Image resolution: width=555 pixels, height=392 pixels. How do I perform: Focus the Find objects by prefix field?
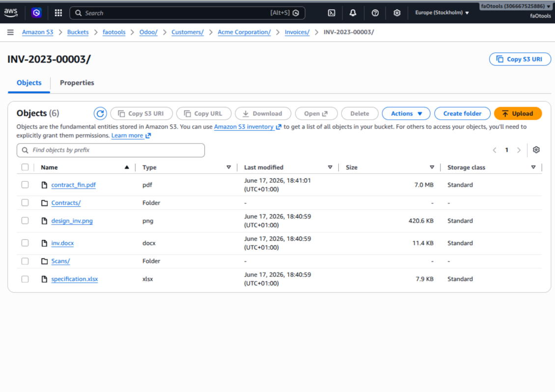[x=111, y=150]
